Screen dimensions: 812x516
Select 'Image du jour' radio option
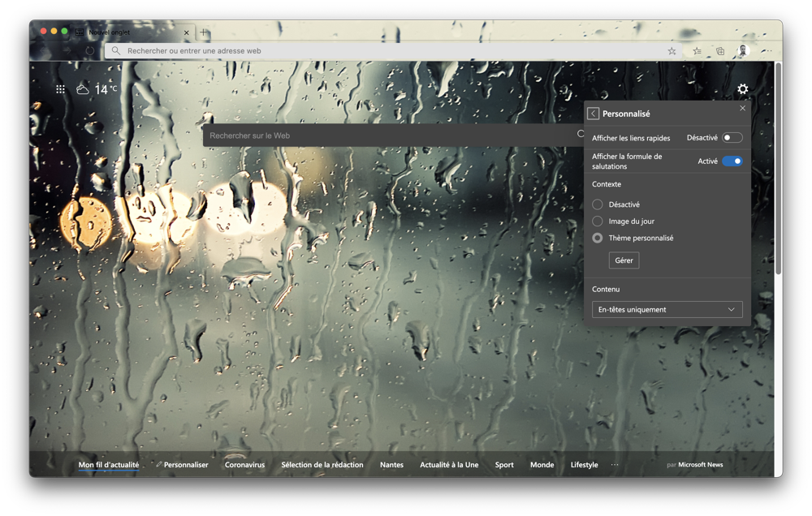click(598, 221)
